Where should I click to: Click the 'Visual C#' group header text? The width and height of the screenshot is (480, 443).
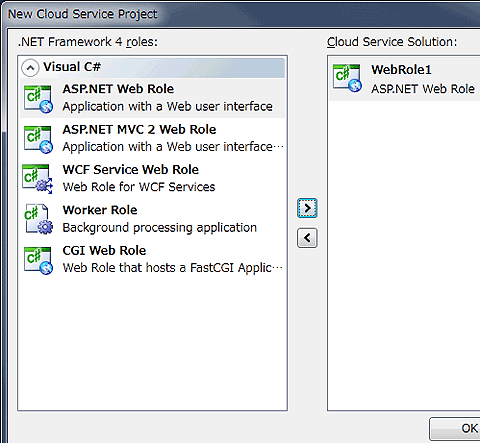[x=72, y=67]
